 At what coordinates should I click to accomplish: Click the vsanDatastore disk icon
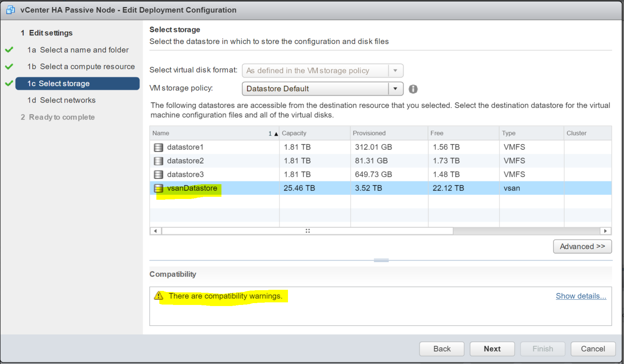pos(159,188)
